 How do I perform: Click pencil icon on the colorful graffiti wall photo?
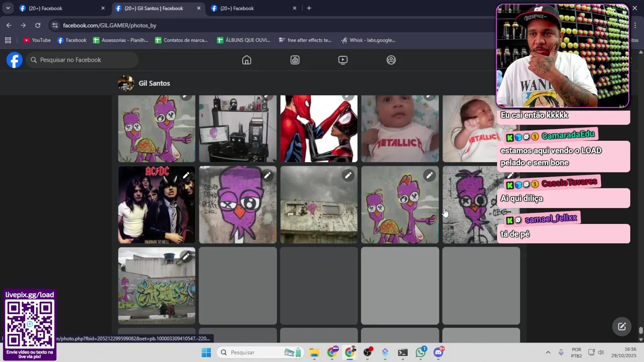(186, 256)
